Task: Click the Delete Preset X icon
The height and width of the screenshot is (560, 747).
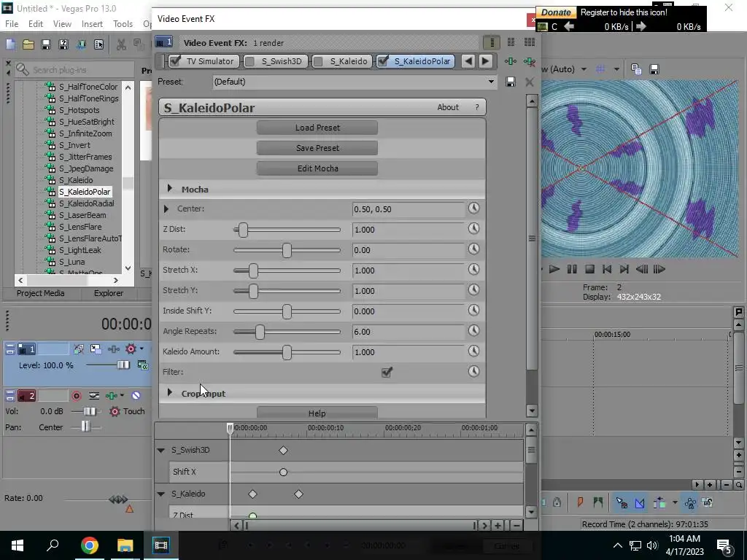Action: tap(530, 82)
